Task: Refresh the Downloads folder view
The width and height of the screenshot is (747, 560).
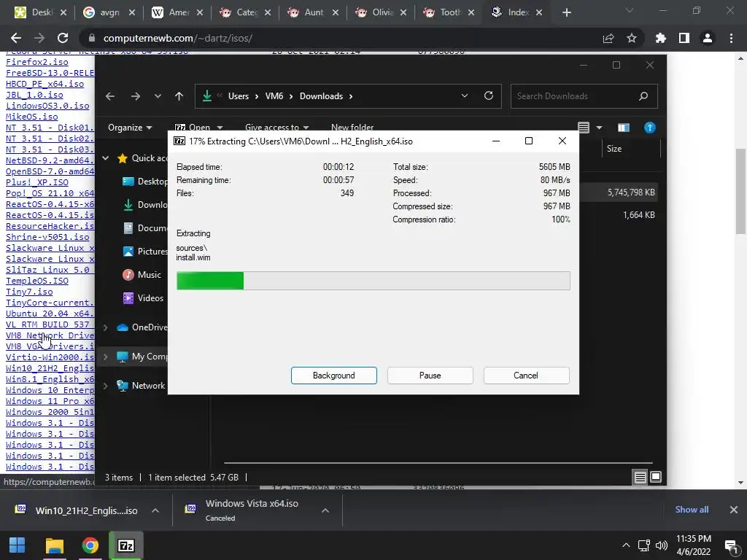Action: [488, 96]
